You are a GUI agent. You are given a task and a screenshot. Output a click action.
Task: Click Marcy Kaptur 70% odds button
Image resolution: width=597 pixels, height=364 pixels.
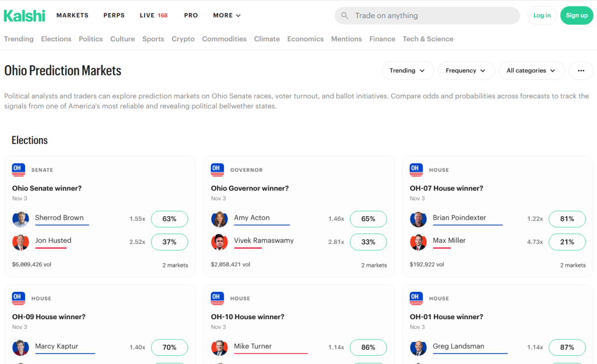pyautogui.click(x=170, y=348)
